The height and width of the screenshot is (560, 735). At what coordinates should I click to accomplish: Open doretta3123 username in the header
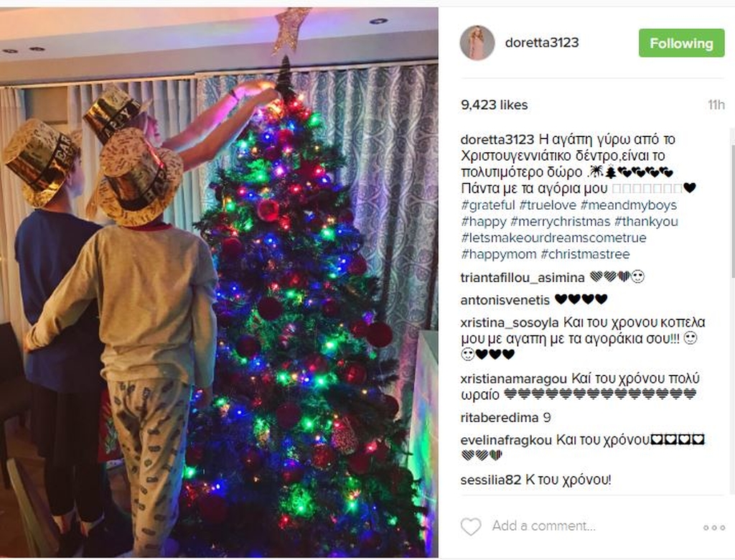point(541,42)
